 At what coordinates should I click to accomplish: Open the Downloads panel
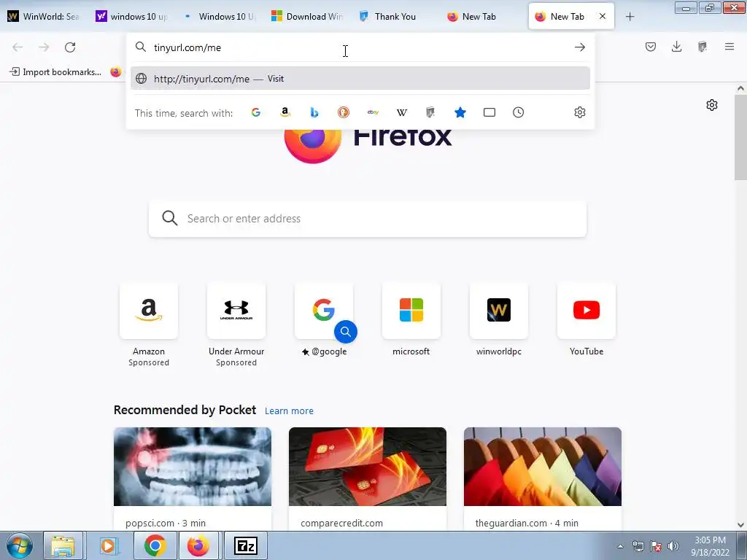(676, 47)
